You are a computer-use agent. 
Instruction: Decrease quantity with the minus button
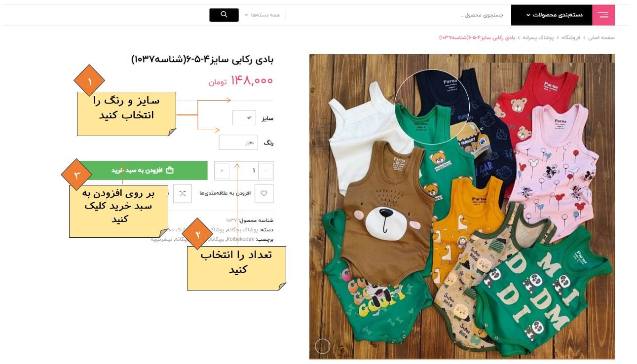[265, 171]
